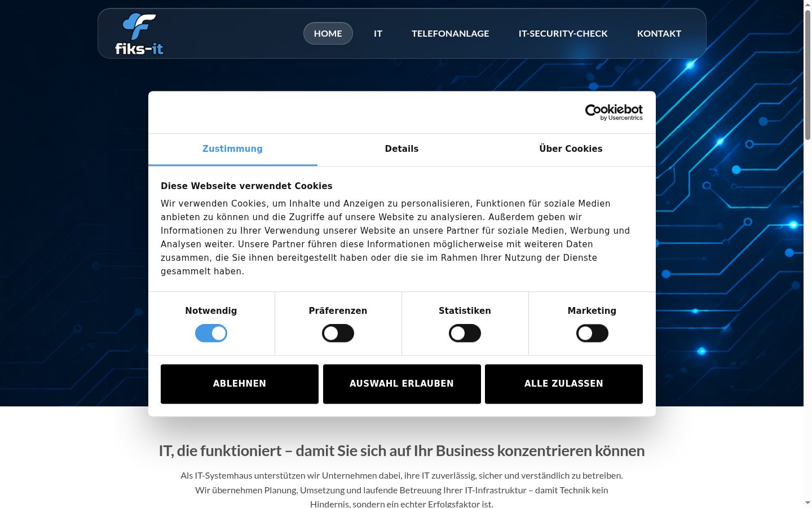Open the KONTAKT page
This screenshot has width=812, height=508.
[x=659, y=33]
